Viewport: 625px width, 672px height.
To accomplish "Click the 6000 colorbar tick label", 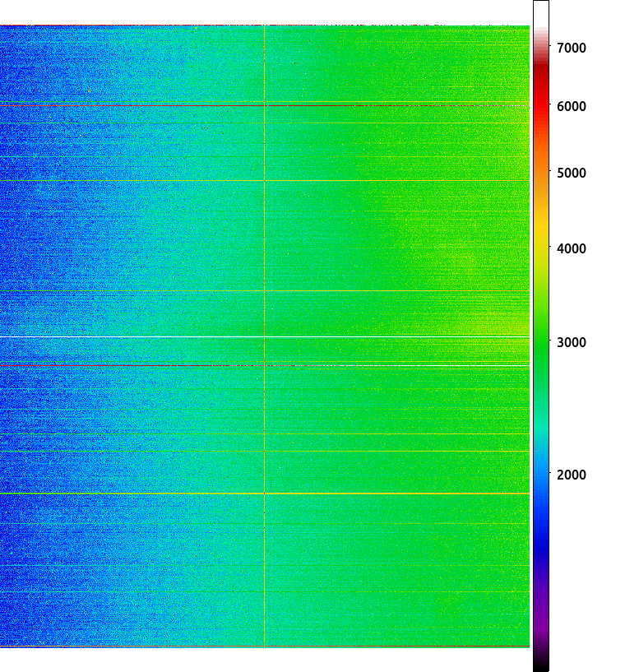I will 571,106.
